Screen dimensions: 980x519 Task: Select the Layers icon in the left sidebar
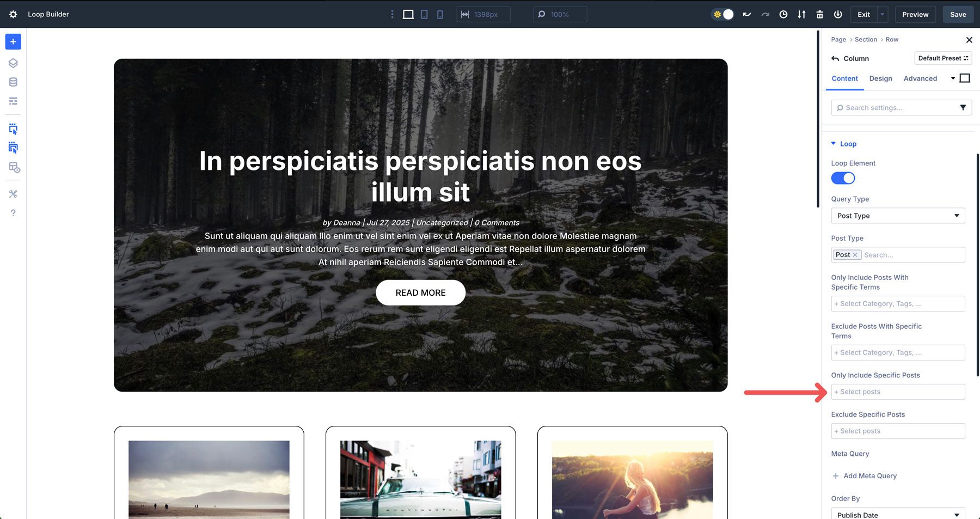point(13,63)
